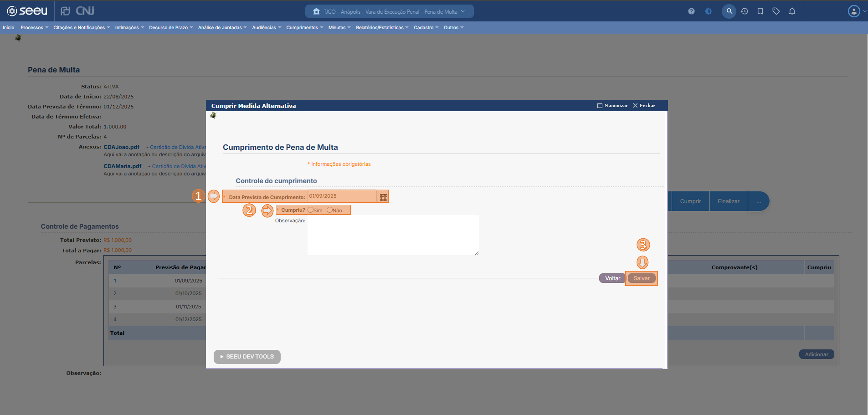Screen dimensions: 868x415
Task: Click the Salvar button
Action: coord(641,278)
